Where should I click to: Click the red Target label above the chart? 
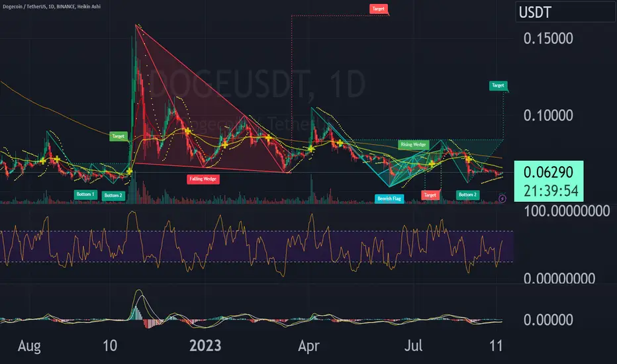[379, 9]
